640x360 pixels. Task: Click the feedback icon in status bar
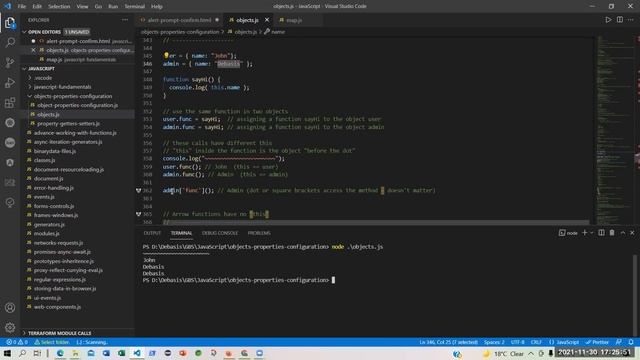click(x=619, y=342)
